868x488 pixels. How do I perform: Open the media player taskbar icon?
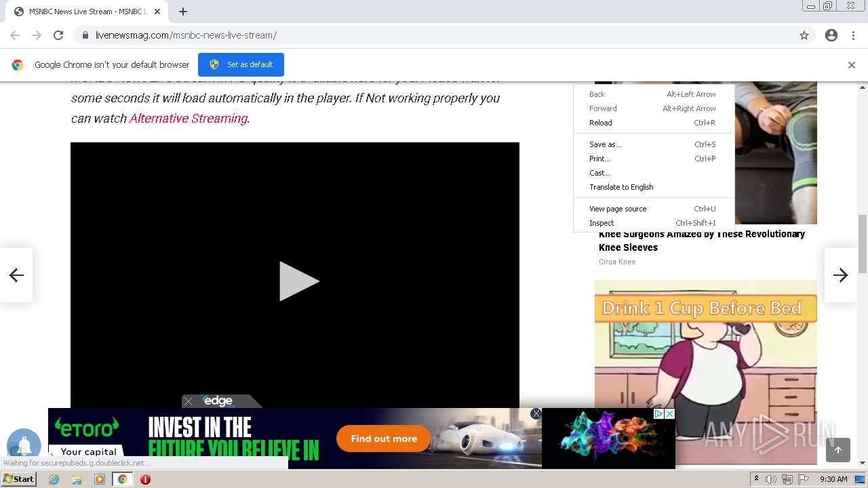coord(100,479)
